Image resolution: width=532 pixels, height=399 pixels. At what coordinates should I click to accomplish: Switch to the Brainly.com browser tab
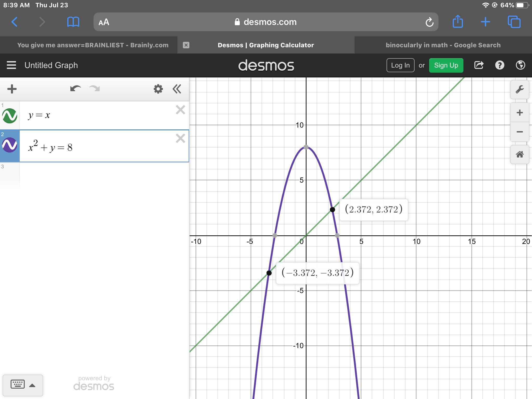pyautogui.click(x=93, y=45)
